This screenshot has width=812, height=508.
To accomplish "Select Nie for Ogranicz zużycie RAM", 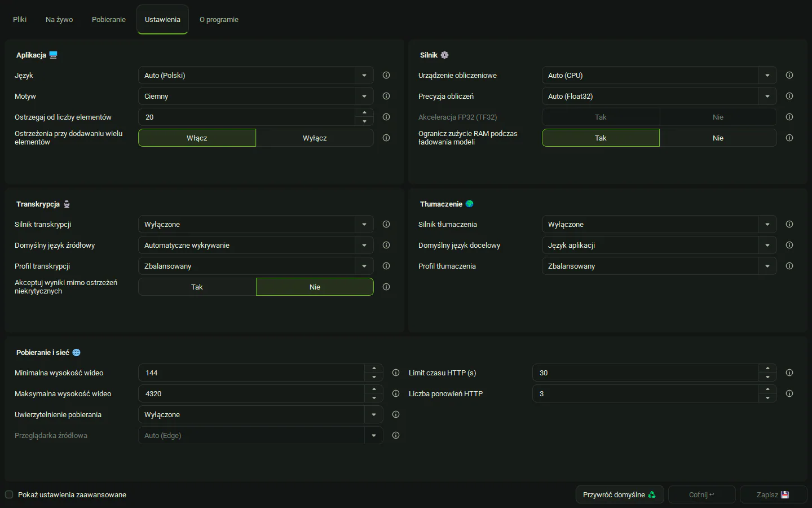I will [x=718, y=138].
